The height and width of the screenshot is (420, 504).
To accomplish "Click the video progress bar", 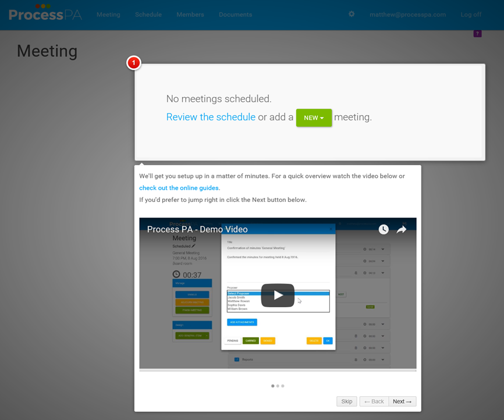I will coord(278,369).
